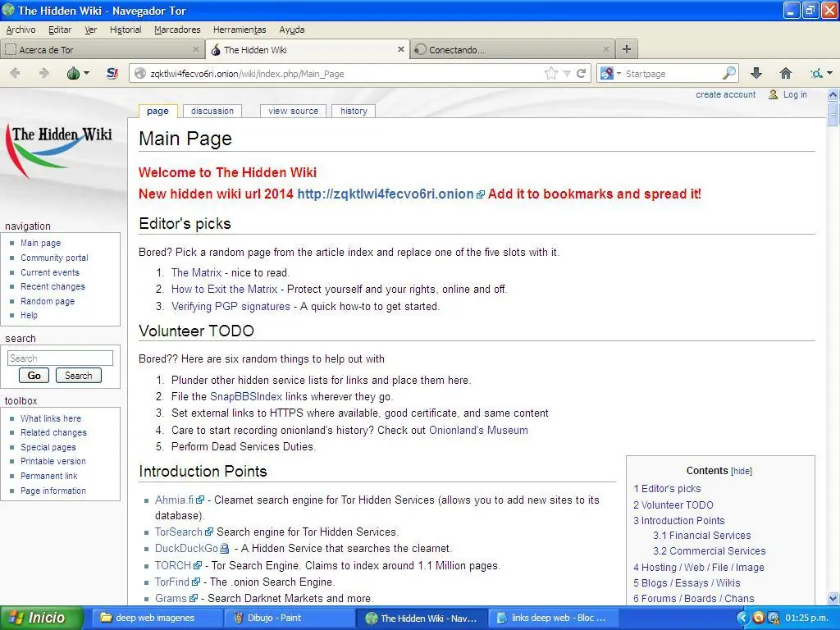Jump to 3.1 Financial Services in Contents
Screen dimensions: 840x630
[x=702, y=535]
